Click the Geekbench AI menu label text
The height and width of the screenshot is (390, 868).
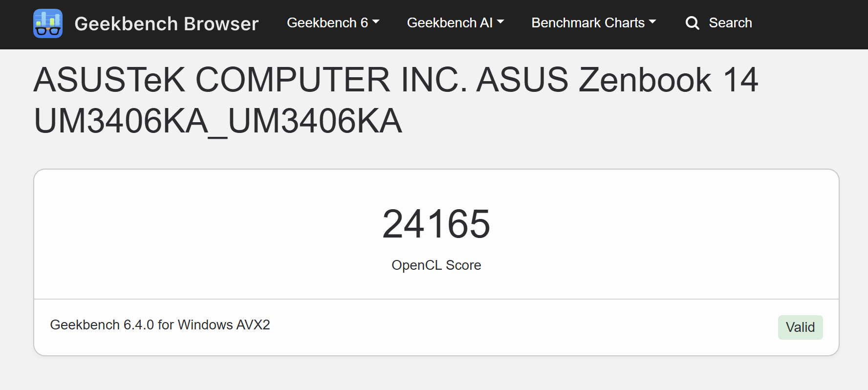click(450, 22)
